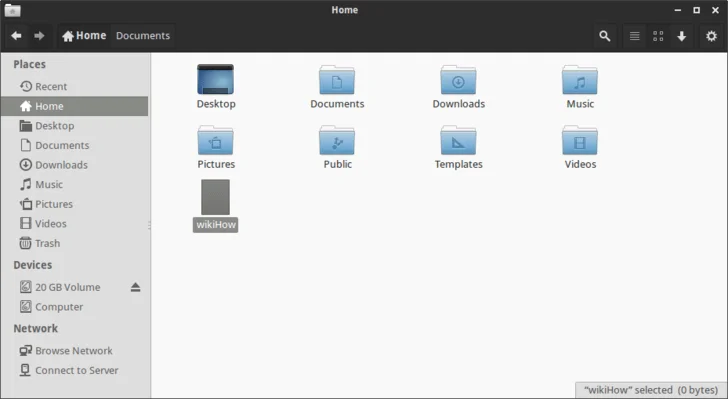Select the Public folder icon
The height and width of the screenshot is (399, 728).
point(337,140)
